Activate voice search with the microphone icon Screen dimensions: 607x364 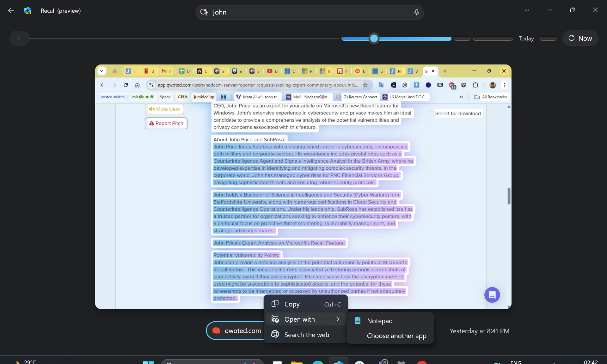click(416, 12)
